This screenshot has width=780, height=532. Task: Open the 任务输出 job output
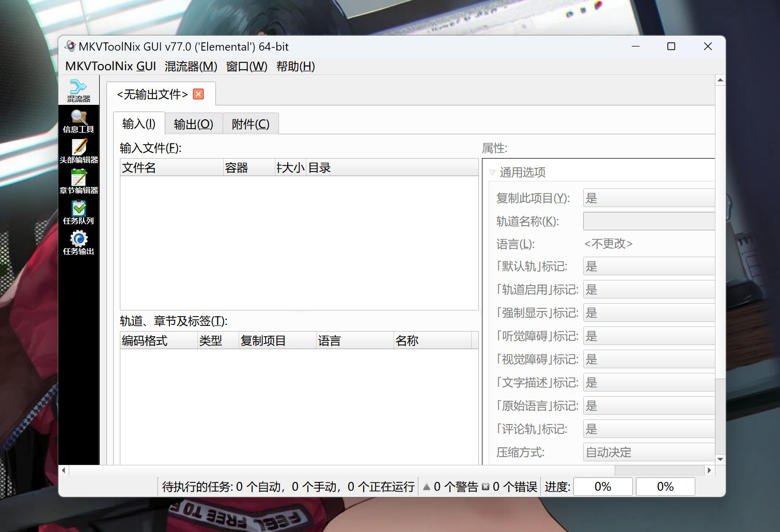79,243
